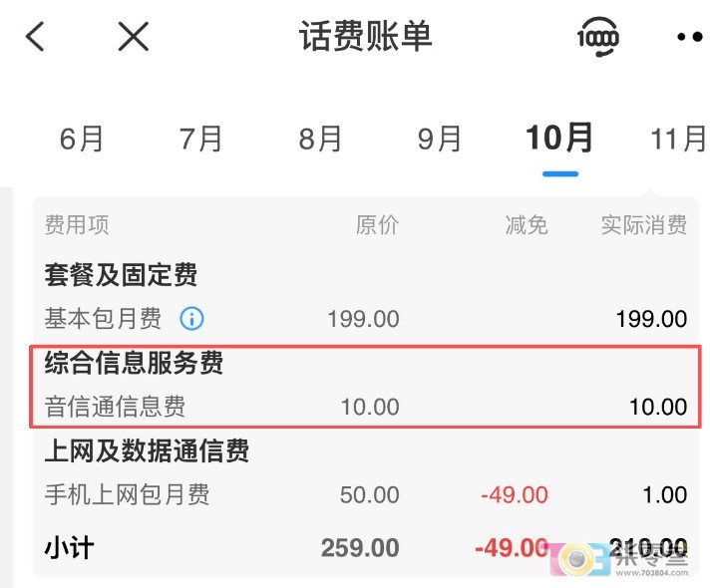The height and width of the screenshot is (588, 710).
Task: View the 9月 bill tab
Action: click(x=440, y=139)
